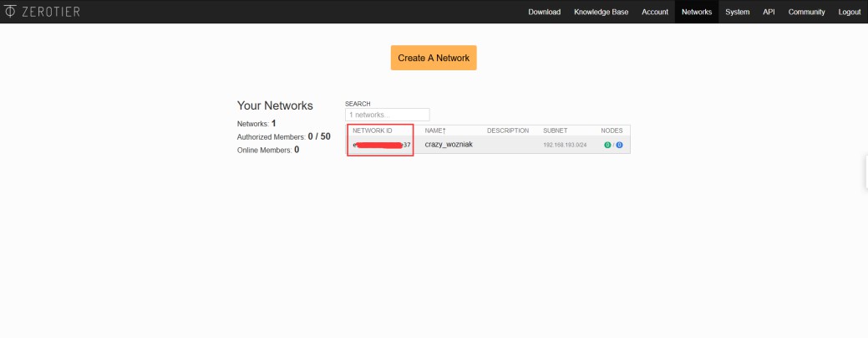Open the System menu item

(x=738, y=12)
